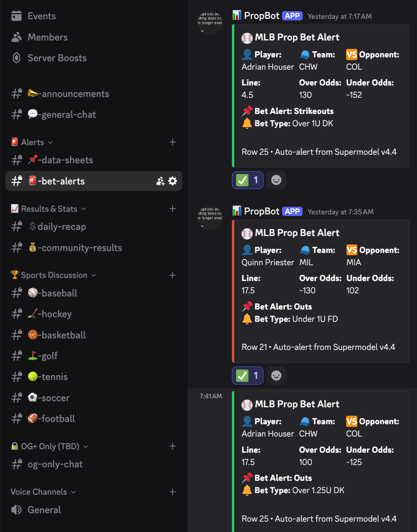The image size is (417, 532).
Task: Click invite people icon on bet-alerts channel
Action: click(160, 181)
